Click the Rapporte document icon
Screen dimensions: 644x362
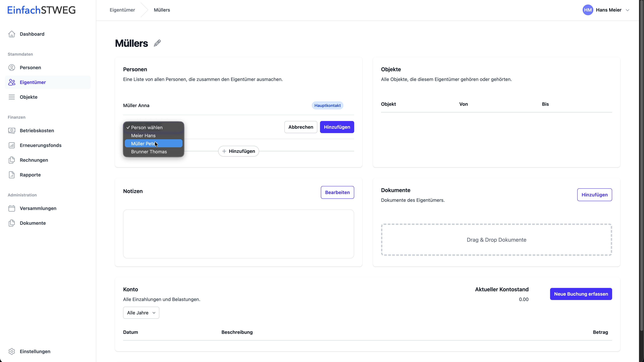click(x=12, y=175)
